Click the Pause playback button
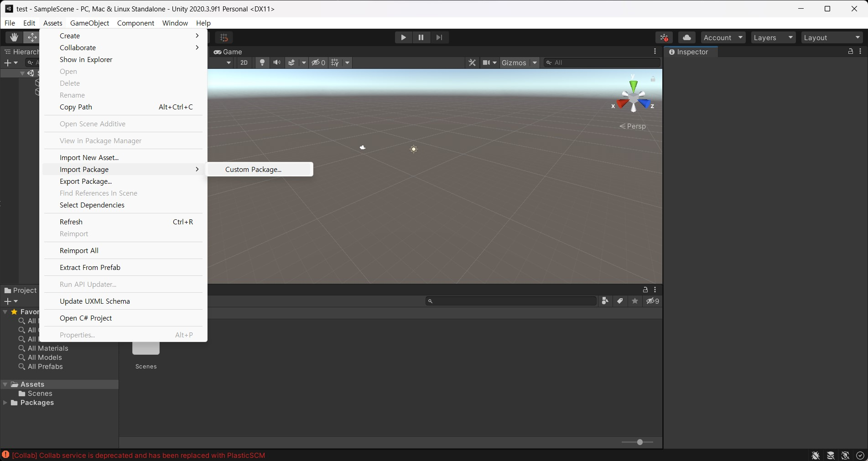The height and width of the screenshot is (461, 868). [x=421, y=37]
